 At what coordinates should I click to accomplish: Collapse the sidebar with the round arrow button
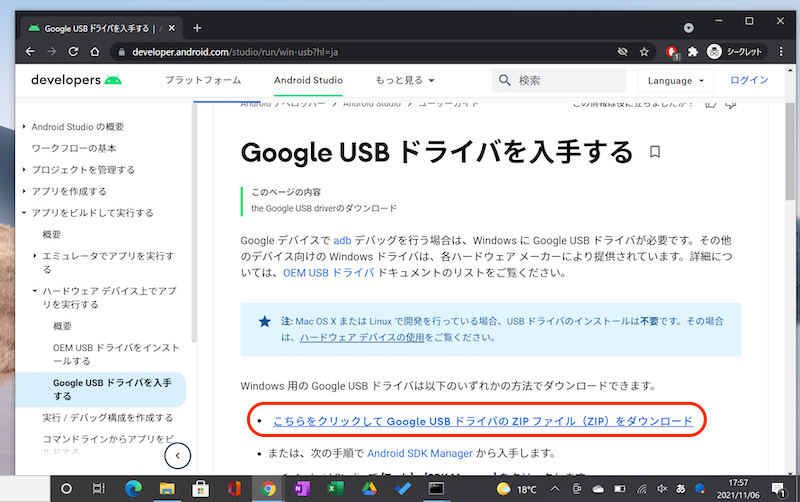[x=177, y=456]
